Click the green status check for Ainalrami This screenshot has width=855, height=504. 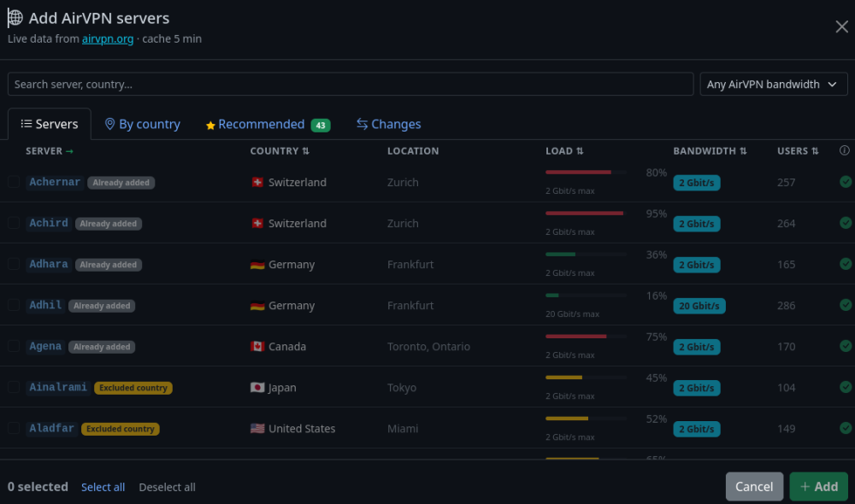pyautogui.click(x=846, y=387)
